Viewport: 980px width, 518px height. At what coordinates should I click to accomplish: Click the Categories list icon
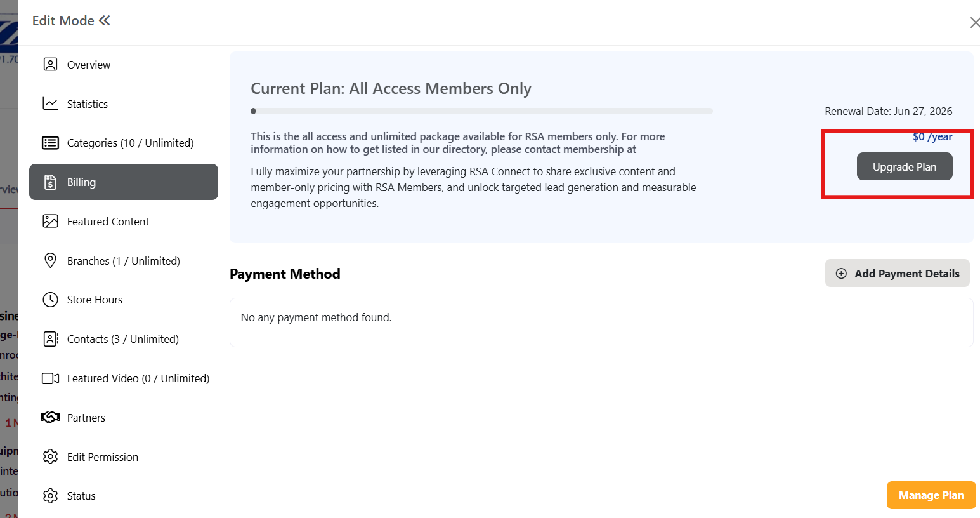click(50, 143)
